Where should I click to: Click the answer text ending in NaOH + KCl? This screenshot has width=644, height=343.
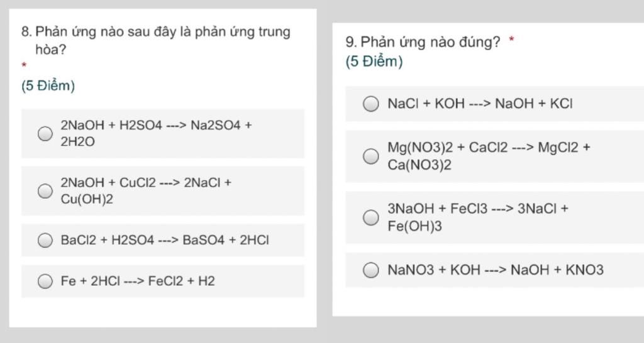pos(480,104)
